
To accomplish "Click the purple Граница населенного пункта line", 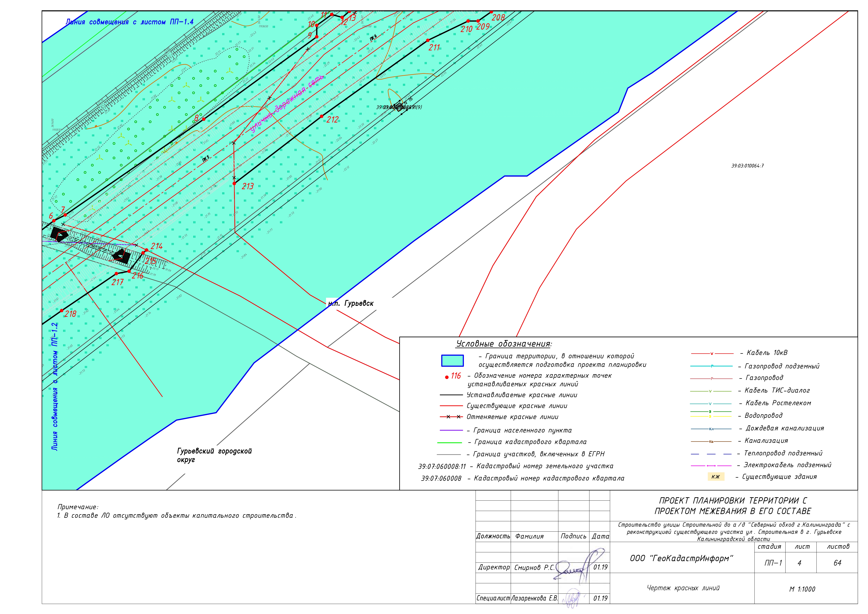I will pyautogui.click(x=451, y=431).
